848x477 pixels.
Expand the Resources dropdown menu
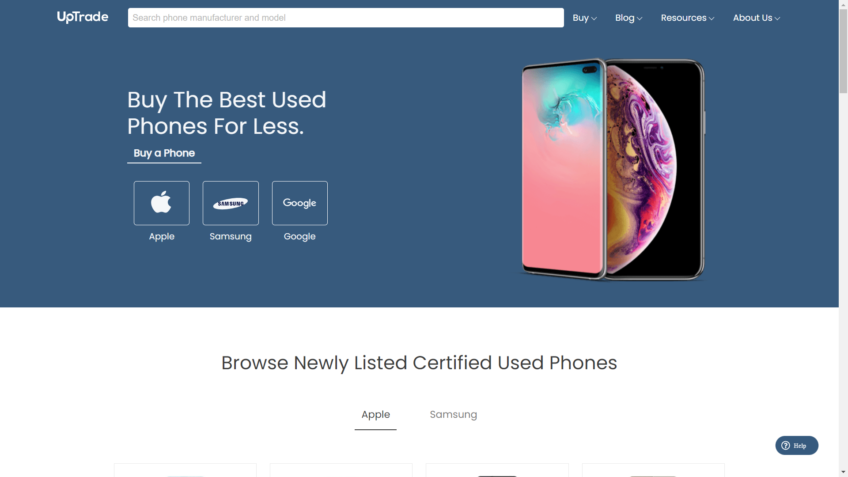point(687,18)
